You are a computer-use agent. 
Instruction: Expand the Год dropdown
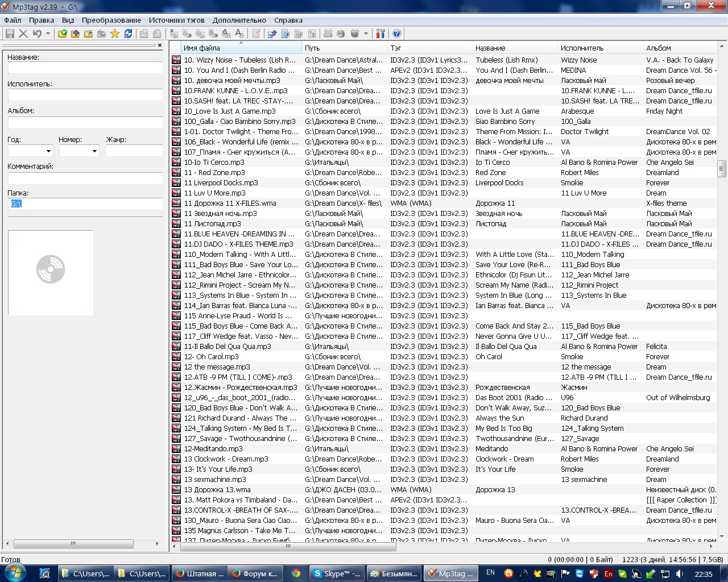point(48,151)
